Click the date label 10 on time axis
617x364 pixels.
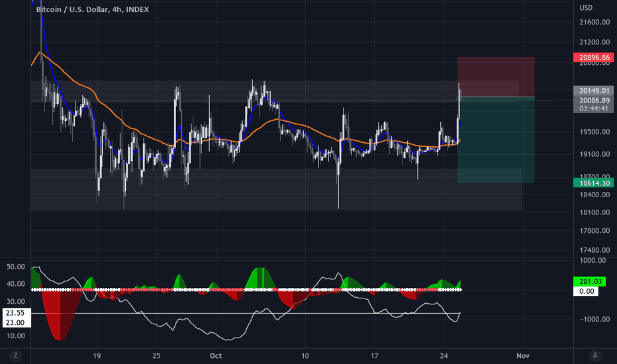[305, 356]
